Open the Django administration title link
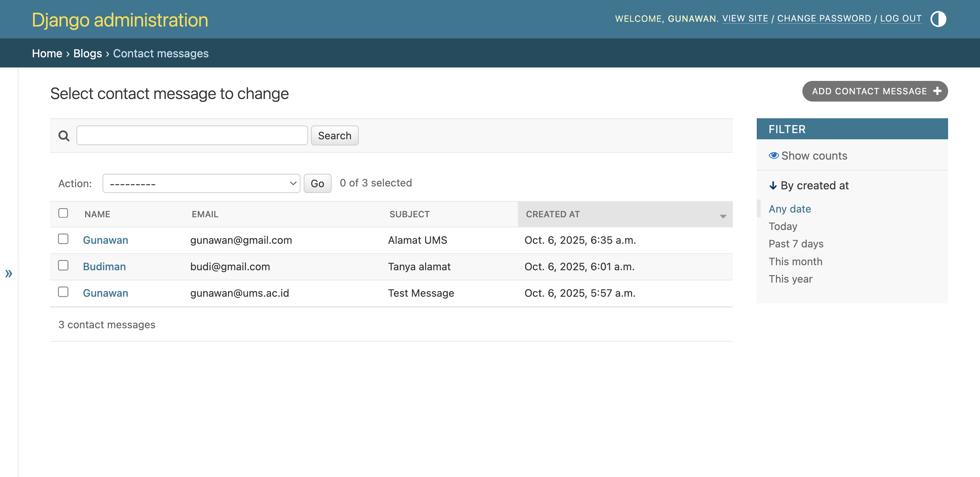 120,20
